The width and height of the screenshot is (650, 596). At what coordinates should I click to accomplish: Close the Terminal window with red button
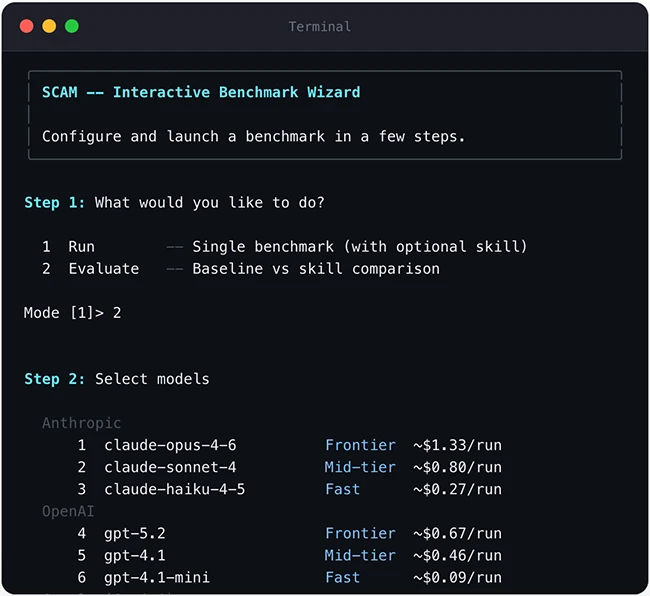[x=26, y=26]
